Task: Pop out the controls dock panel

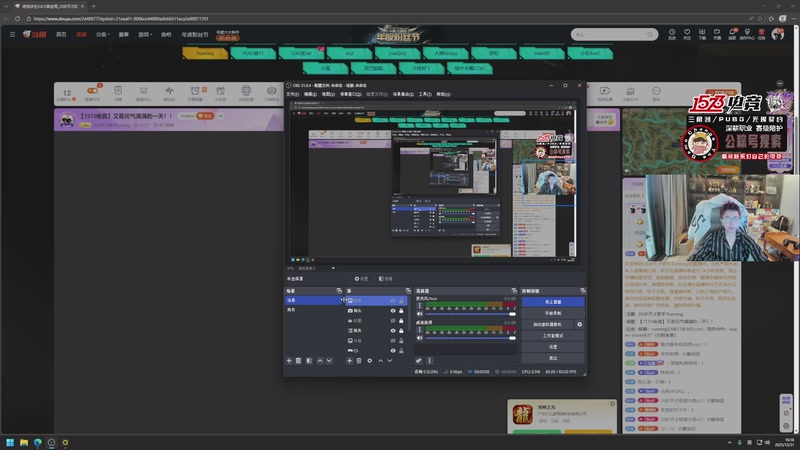Action: click(583, 291)
